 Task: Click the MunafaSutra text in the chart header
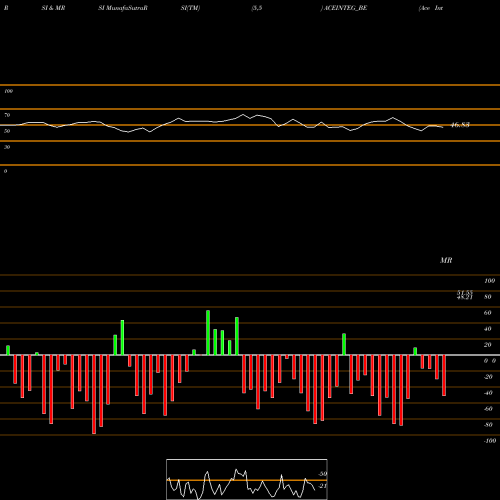pos(125,8)
